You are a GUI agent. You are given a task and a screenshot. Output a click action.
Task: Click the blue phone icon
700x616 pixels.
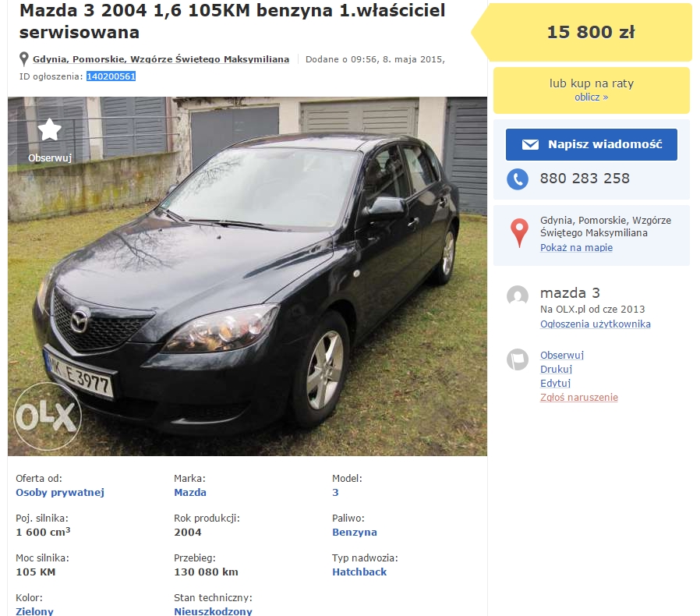(518, 179)
